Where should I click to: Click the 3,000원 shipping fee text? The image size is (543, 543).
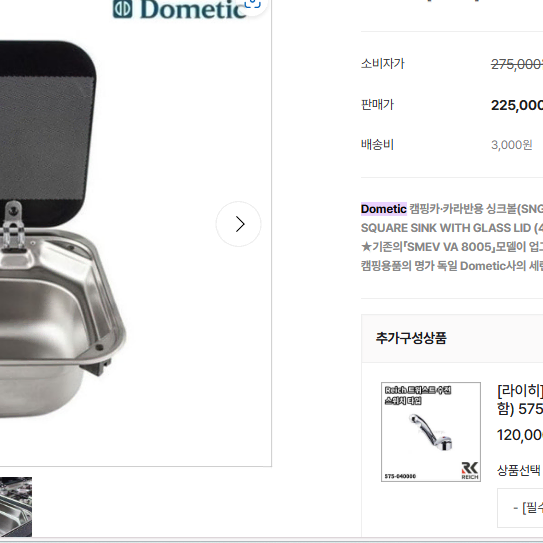tap(511, 145)
